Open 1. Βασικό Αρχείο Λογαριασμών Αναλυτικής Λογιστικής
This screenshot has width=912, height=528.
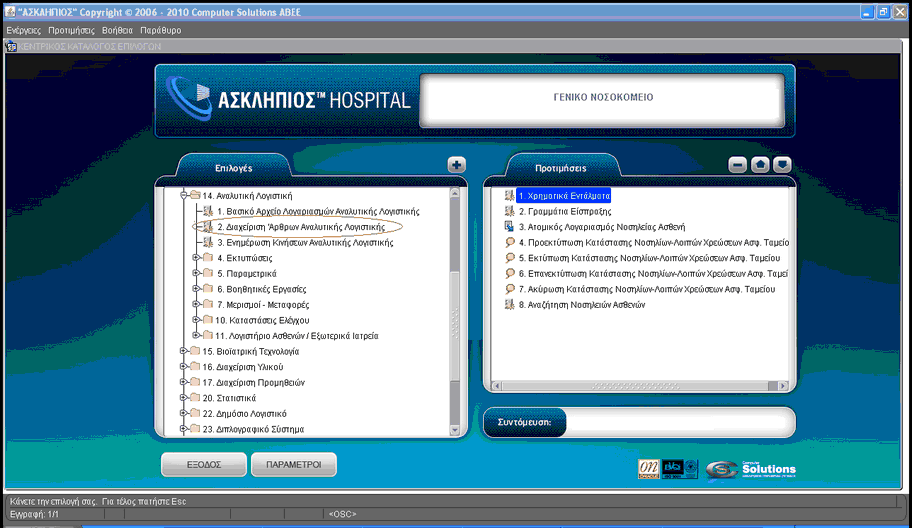coord(318,211)
